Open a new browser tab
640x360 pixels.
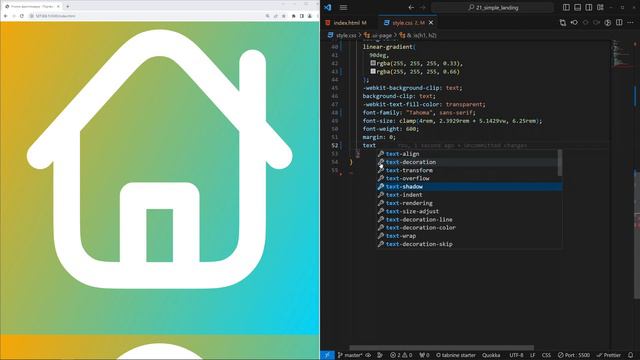68,7
